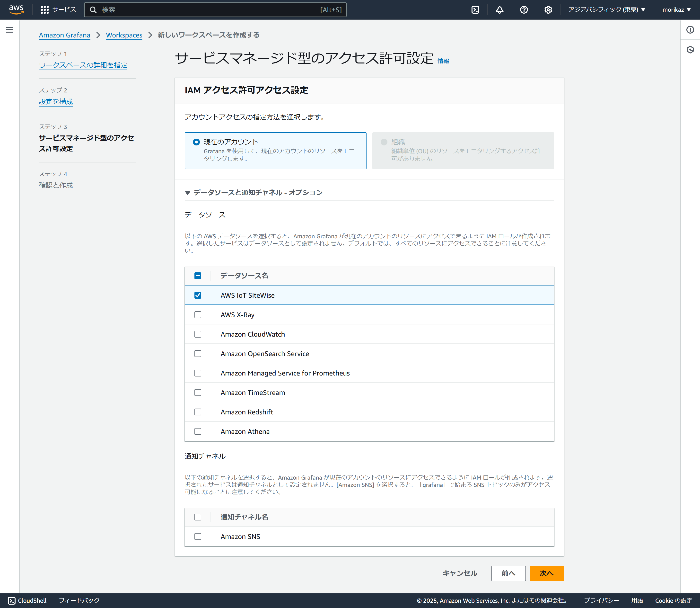Open the settings gear icon

pos(548,10)
